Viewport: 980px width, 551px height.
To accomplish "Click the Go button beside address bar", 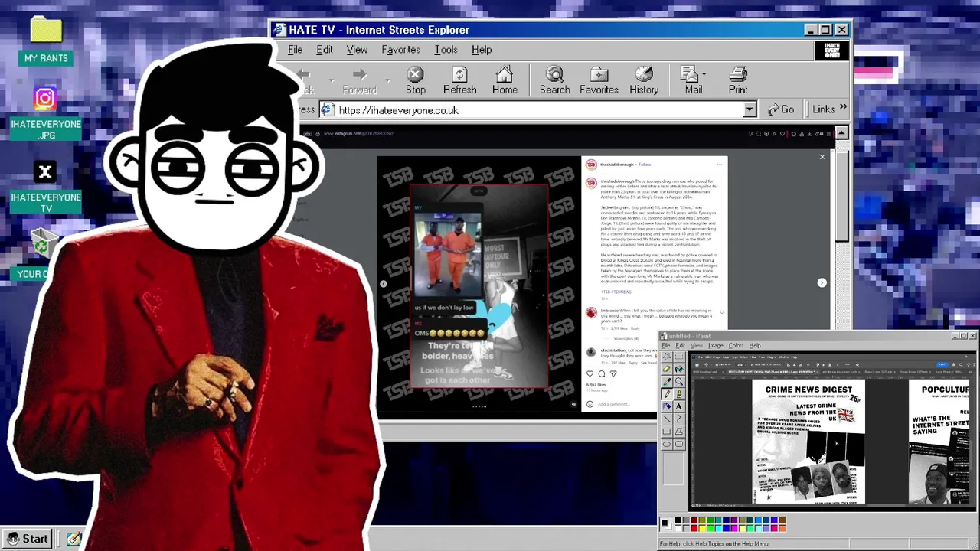I will point(781,109).
